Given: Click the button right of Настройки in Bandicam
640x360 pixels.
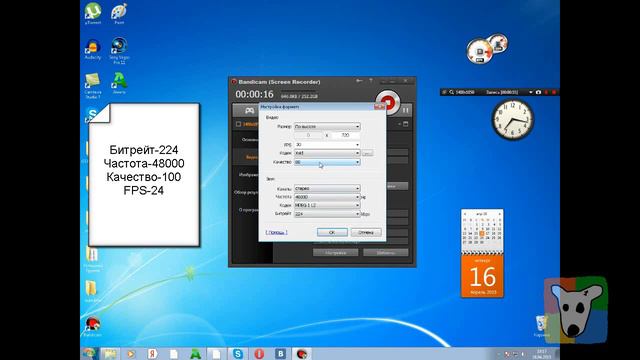Looking at the screenshot, I should [x=386, y=253].
